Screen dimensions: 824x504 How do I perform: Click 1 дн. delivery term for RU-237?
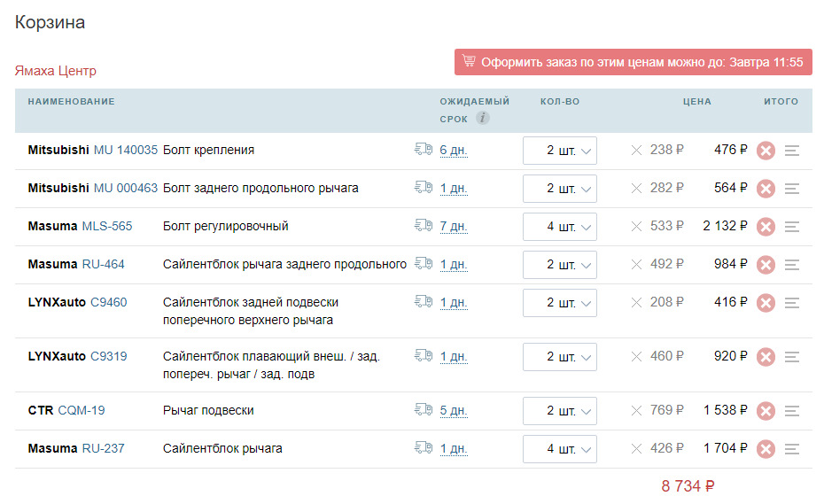coord(454,449)
